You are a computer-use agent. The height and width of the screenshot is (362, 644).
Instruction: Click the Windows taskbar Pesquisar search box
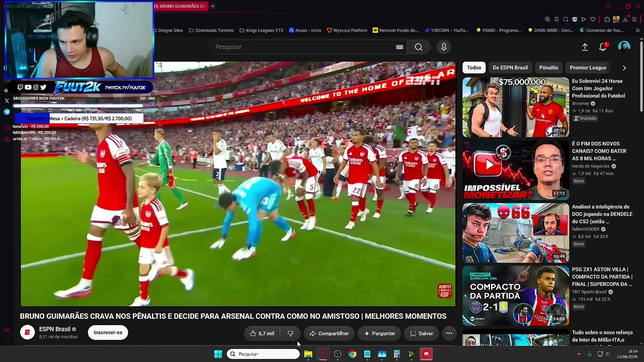[263, 354]
